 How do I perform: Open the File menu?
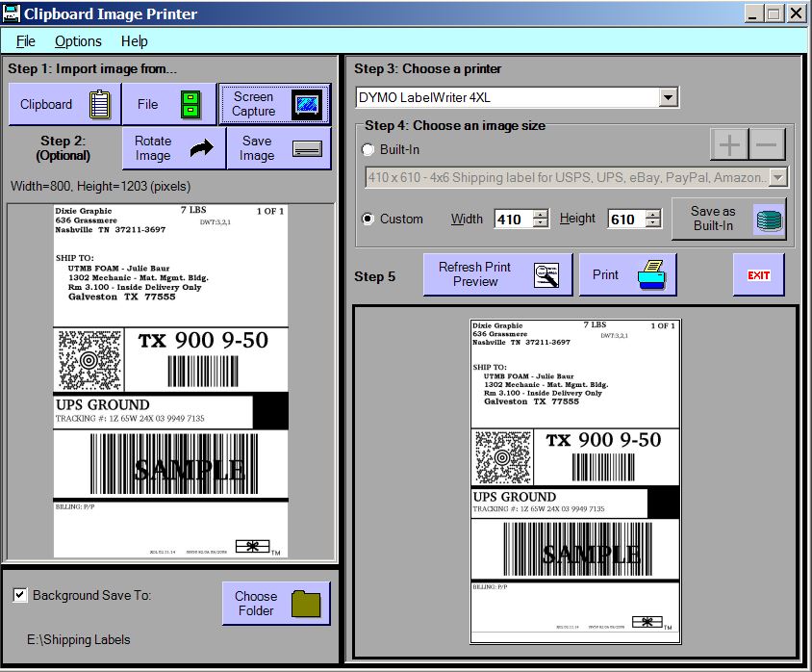click(x=25, y=41)
